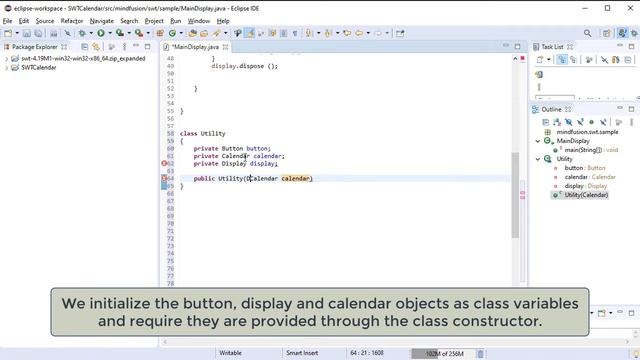Select the Task List tab
This screenshot has width=640, height=360.
pyautogui.click(x=552, y=47)
